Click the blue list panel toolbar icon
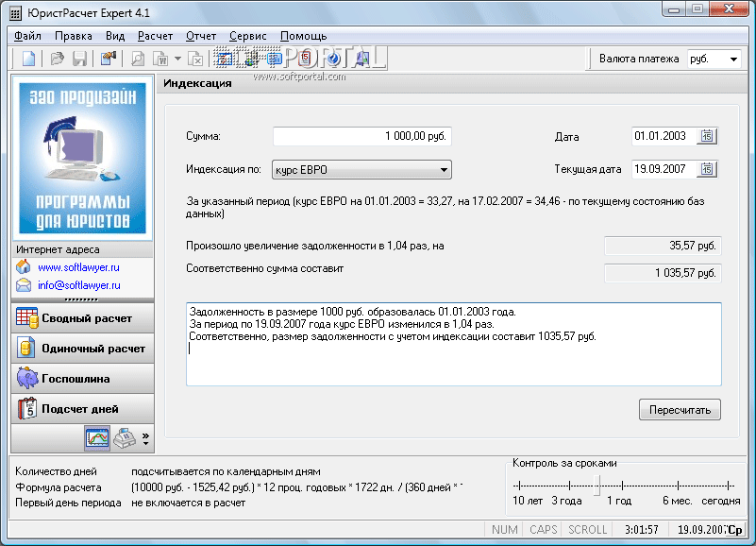756x546 pixels. click(275, 59)
